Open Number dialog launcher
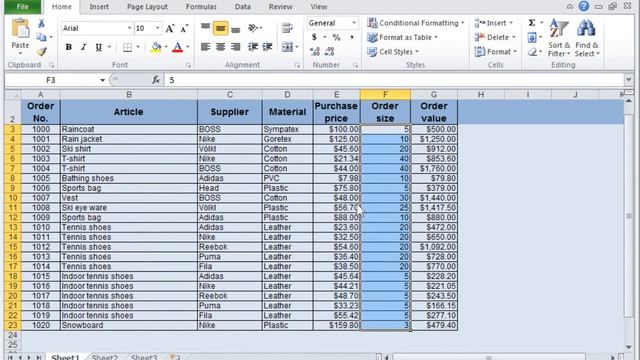The image size is (640, 360). (356, 65)
